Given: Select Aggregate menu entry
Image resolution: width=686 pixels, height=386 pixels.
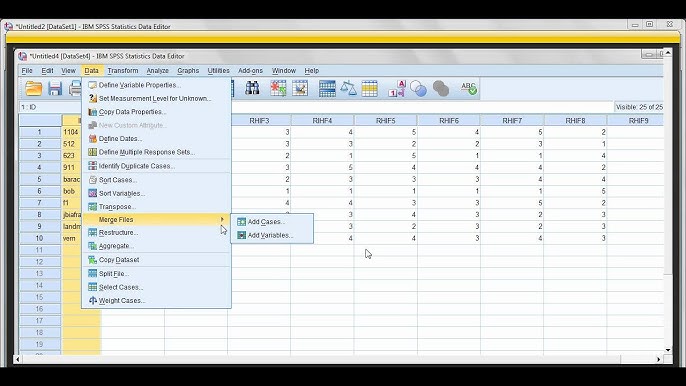Looking at the screenshot, I should (156, 246).
